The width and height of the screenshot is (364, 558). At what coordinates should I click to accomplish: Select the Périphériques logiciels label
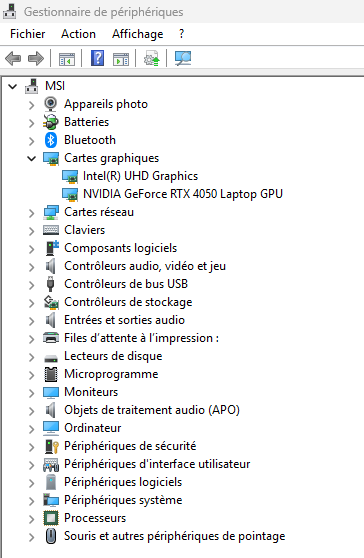pyautogui.click(x=123, y=482)
